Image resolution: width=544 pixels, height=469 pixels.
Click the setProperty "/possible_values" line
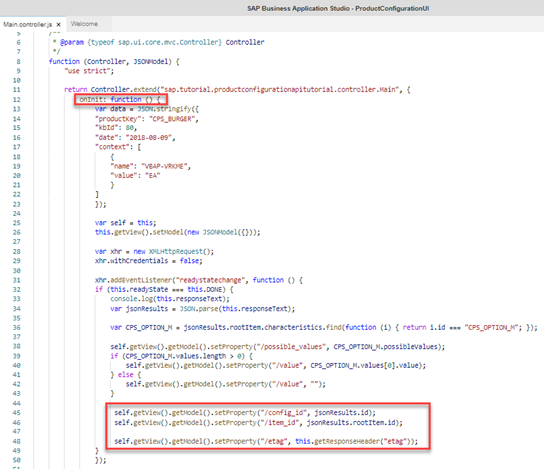pyautogui.click(x=278, y=347)
